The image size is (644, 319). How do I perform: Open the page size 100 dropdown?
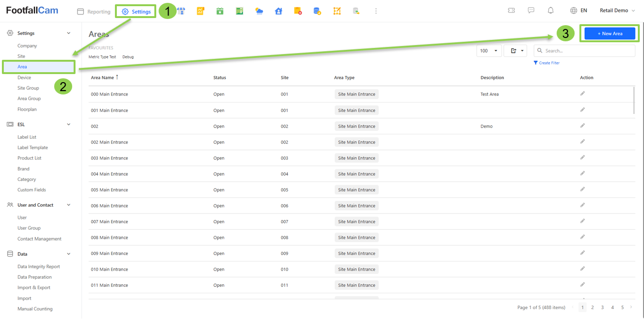(x=489, y=51)
